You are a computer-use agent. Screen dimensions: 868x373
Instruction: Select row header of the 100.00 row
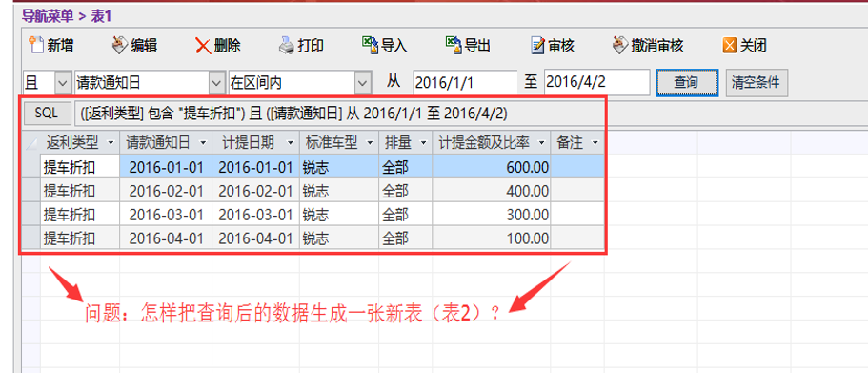(32, 238)
